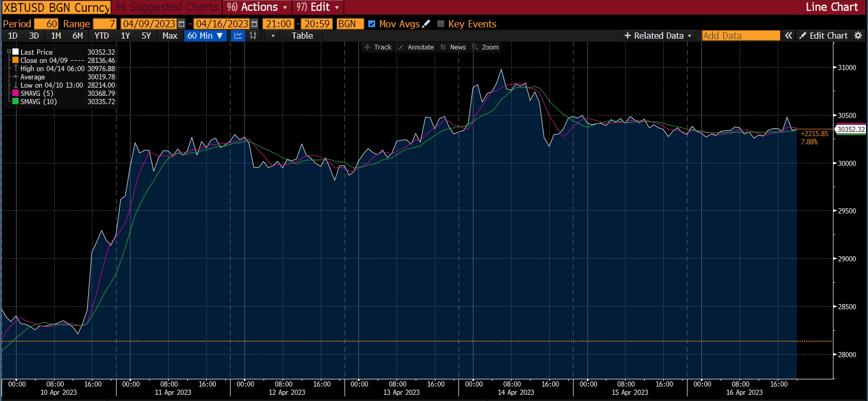Open the Edit menu
This screenshot has width=868, height=401.
[x=318, y=7]
